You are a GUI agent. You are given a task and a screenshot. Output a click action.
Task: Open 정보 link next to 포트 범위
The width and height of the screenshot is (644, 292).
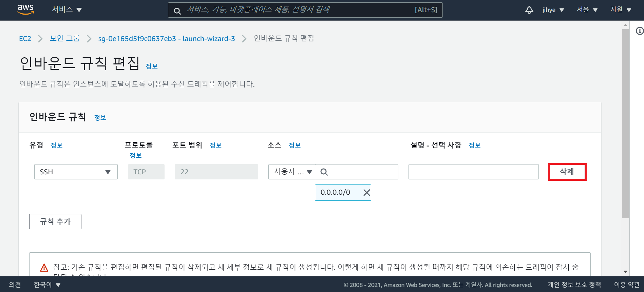click(x=215, y=145)
